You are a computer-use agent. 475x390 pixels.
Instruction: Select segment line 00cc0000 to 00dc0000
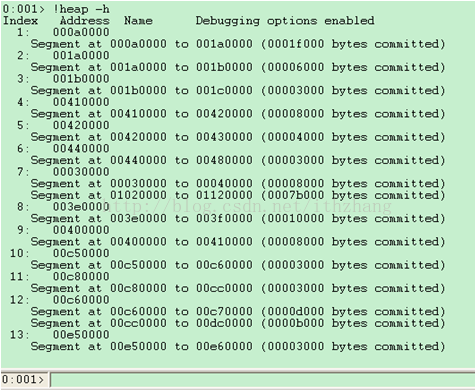tap(238, 323)
